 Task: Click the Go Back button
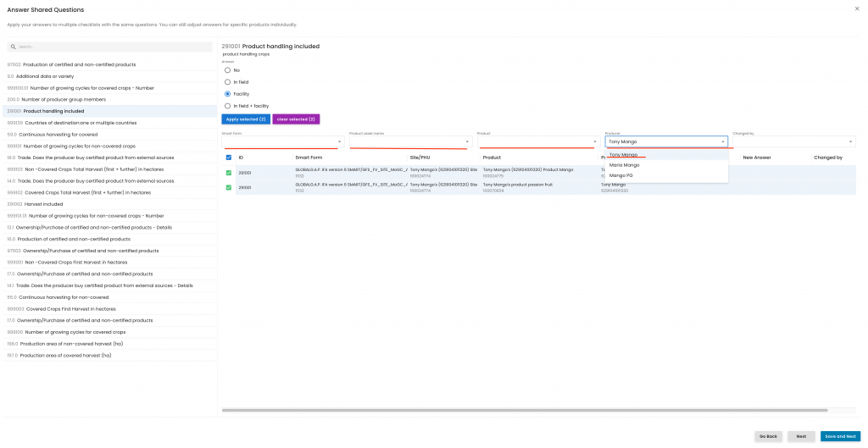click(768, 436)
